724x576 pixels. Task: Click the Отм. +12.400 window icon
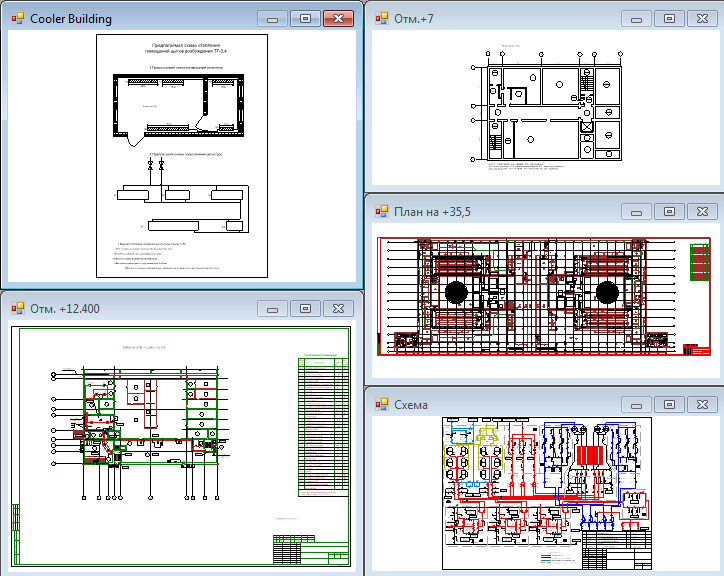click(17, 308)
